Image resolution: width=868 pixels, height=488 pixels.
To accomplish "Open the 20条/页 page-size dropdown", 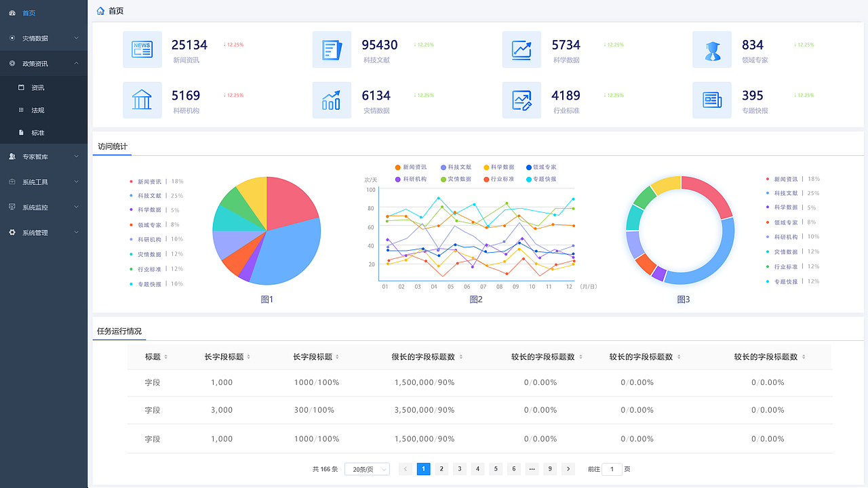I will pos(366,468).
